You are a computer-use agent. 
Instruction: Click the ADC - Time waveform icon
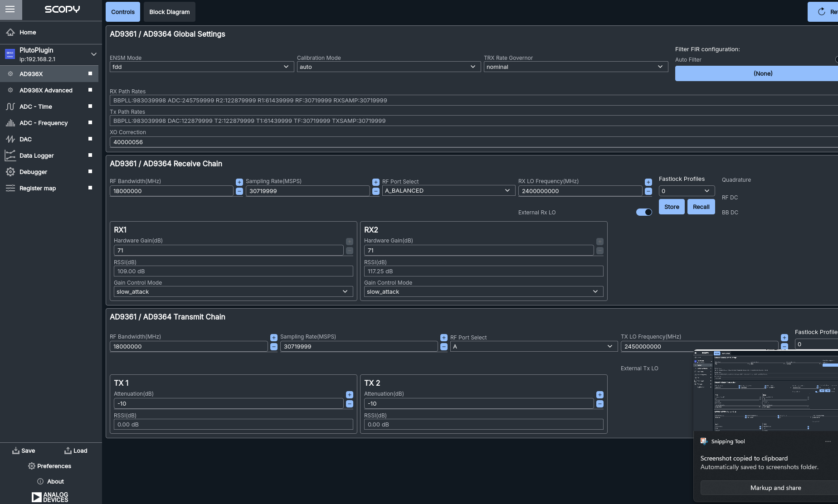click(x=10, y=107)
